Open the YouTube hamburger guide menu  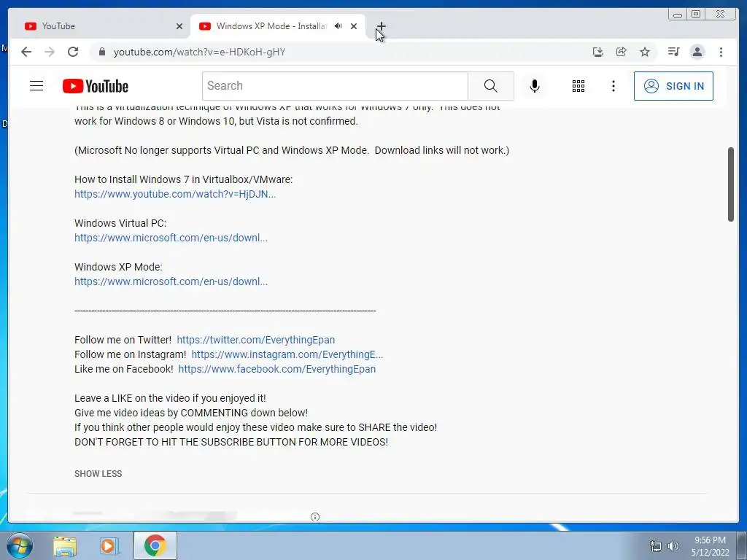(36, 86)
